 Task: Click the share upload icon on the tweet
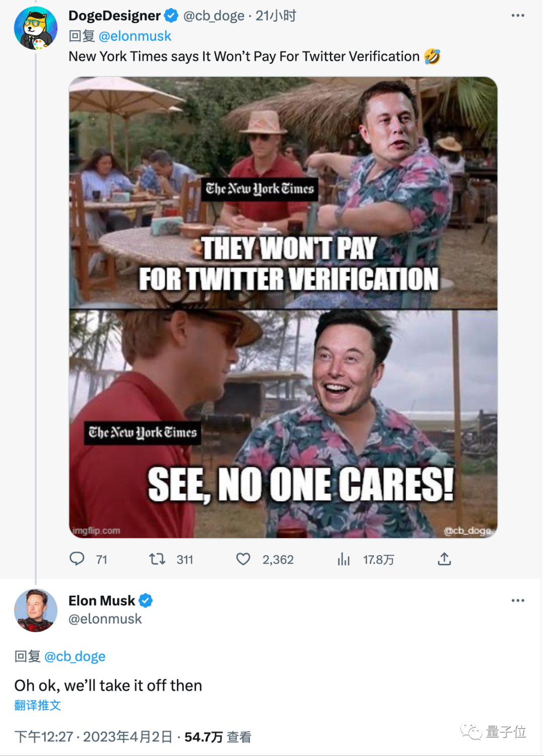coord(444,559)
